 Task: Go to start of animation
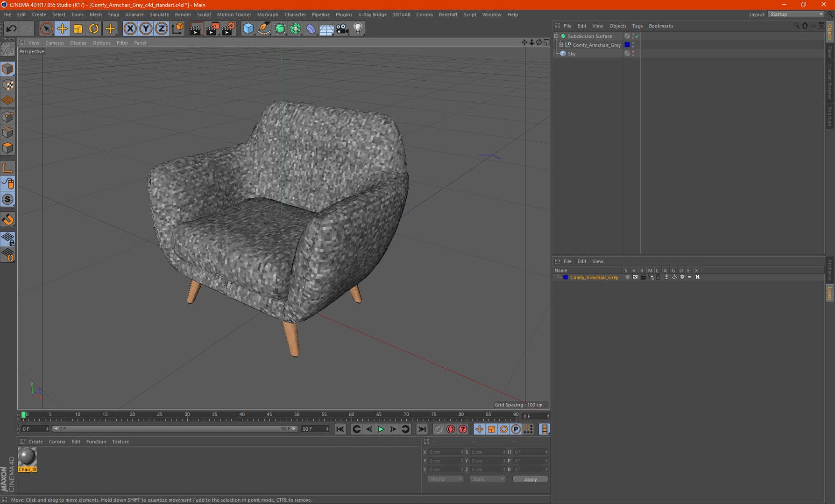(340, 429)
